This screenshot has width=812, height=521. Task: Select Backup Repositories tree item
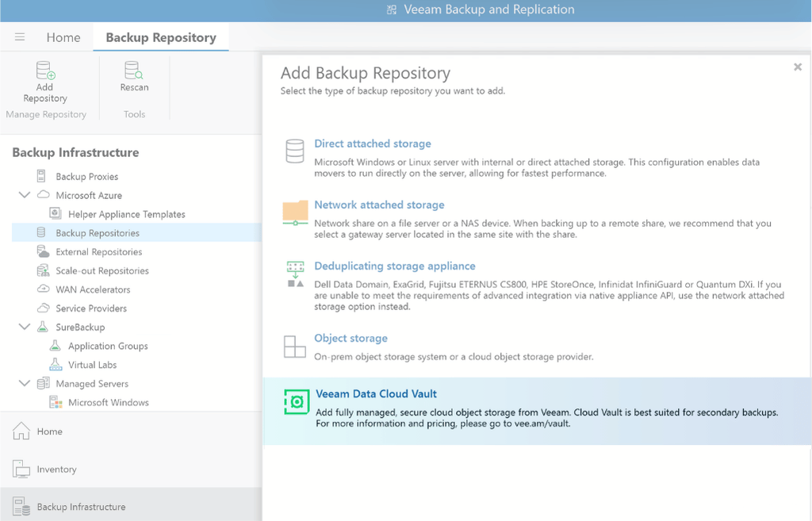point(98,233)
